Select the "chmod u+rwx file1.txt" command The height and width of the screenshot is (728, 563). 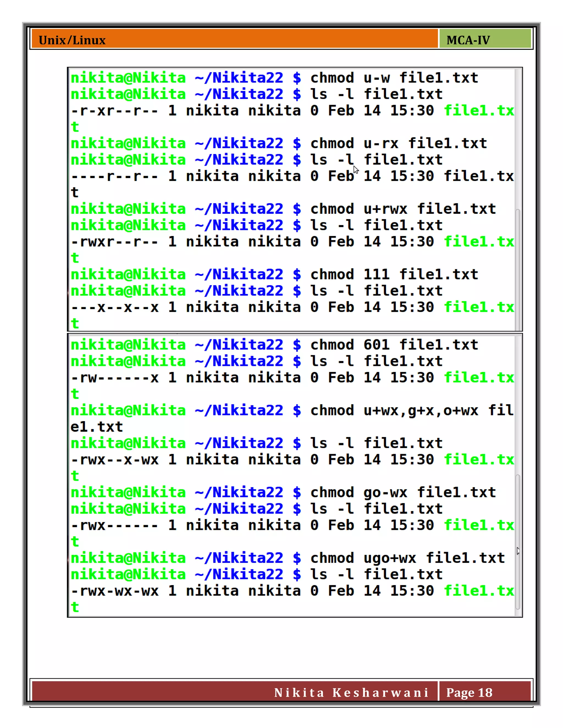pyautogui.click(x=403, y=209)
